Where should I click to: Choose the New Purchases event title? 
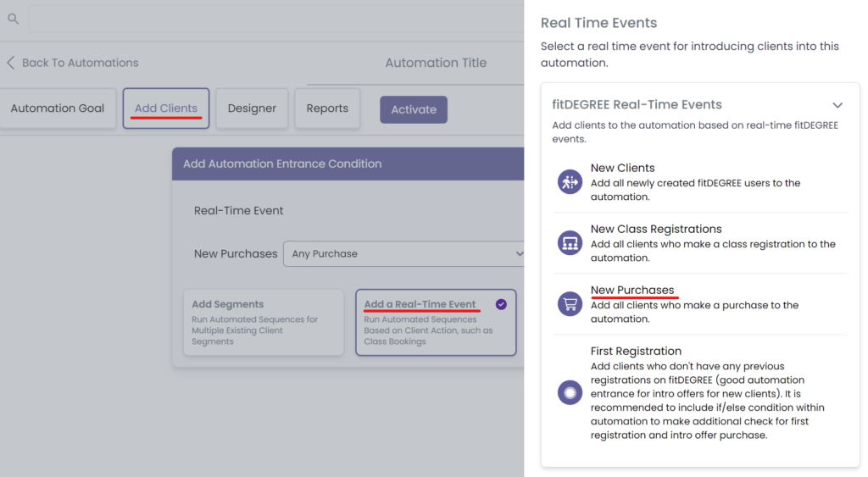point(632,290)
